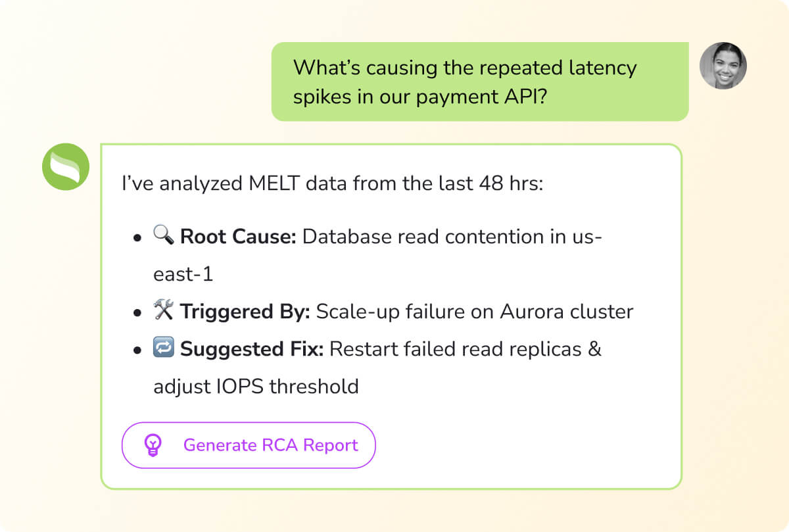The image size is (789, 532).
Task: Click the repeat arrows Suggested Fix icon
Action: click(x=164, y=348)
